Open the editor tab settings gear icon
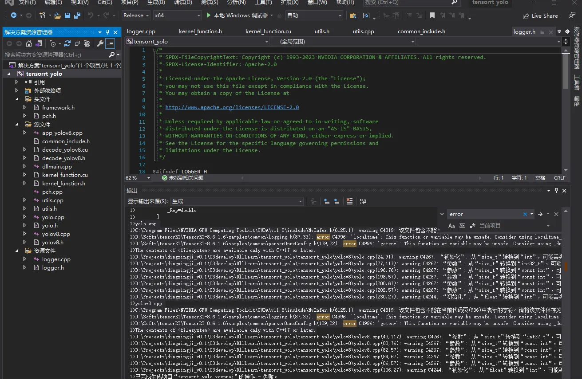This screenshot has height=392, width=582. click(x=567, y=31)
